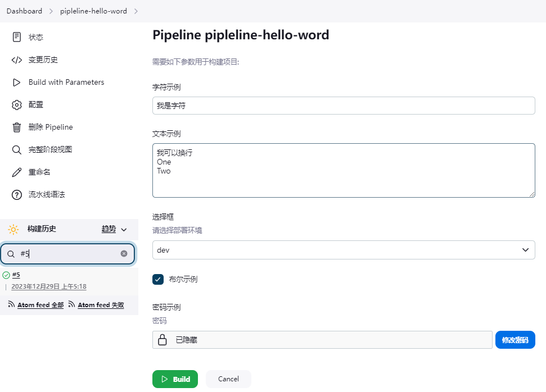Click the 重命名 pencil icon

point(17,172)
